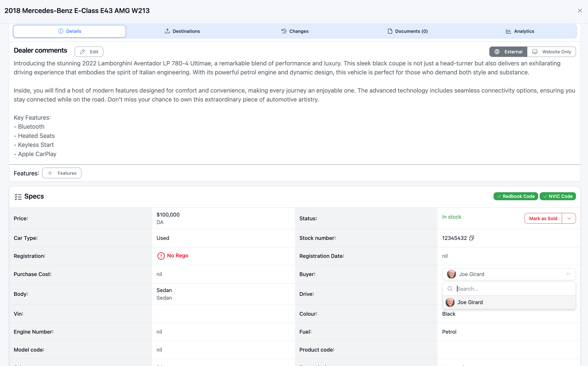This screenshot has height=366, width=588.
Task: Add features with the Features button
Action: pos(62,173)
